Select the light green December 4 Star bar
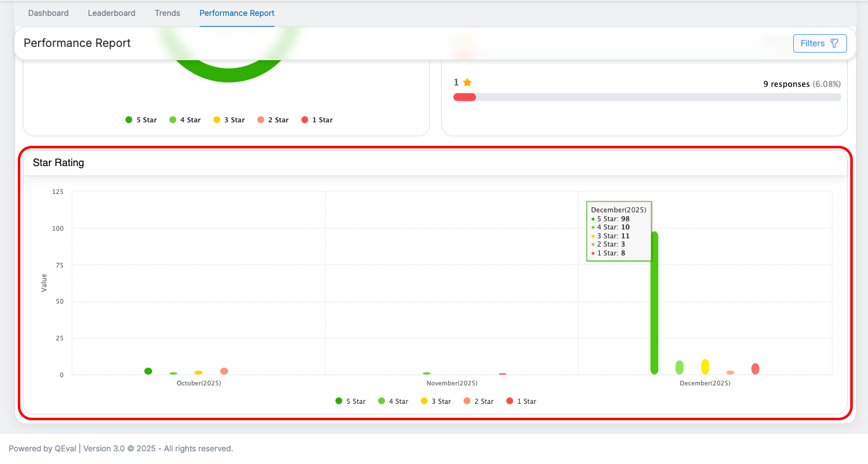Viewport: 868px width, 464px height. point(680,368)
